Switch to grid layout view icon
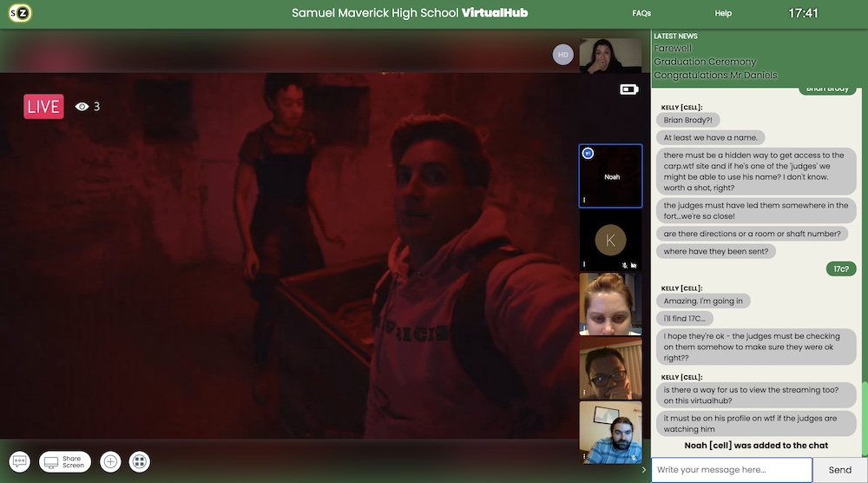Screen dimensions: 868x483 pos(139,462)
